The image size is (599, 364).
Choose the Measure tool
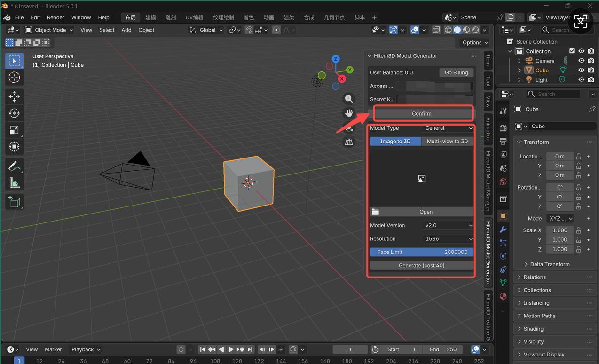pyautogui.click(x=14, y=182)
